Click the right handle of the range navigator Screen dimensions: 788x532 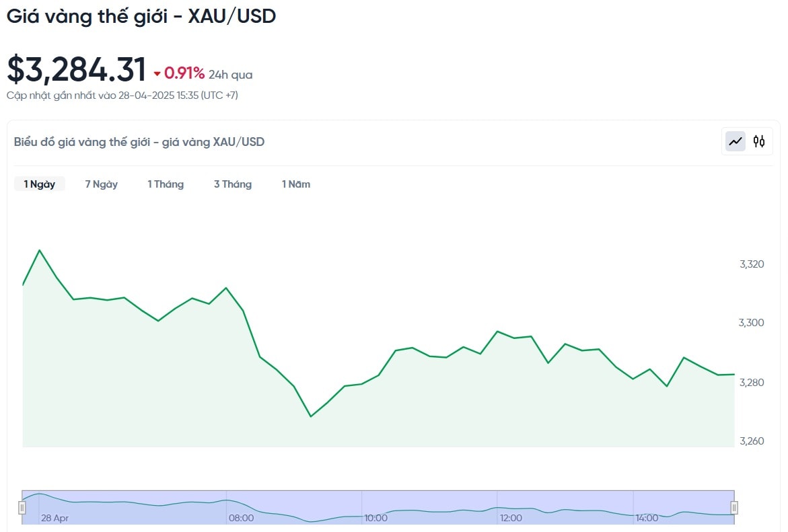[x=734, y=507]
